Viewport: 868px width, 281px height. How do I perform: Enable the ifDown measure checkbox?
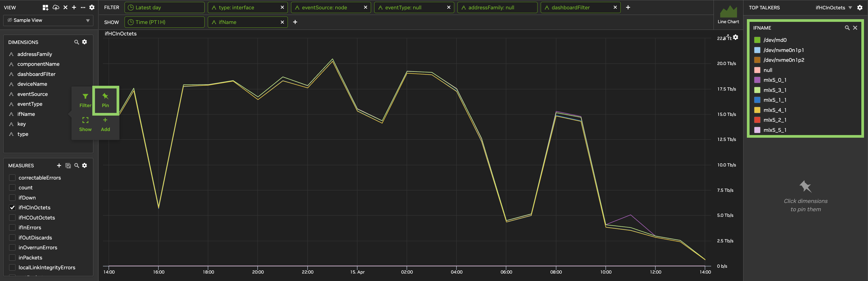point(13,198)
